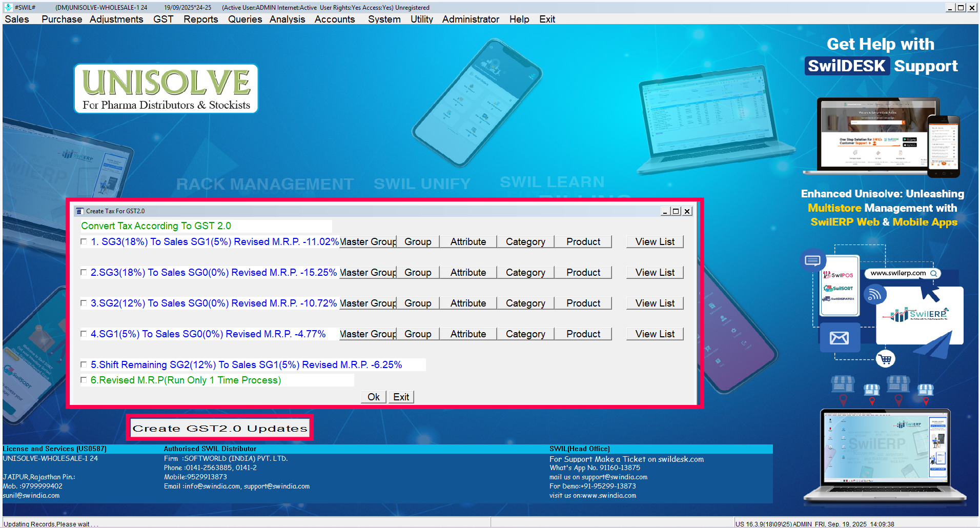The image size is (980, 528).
Task: Open the GST menu
Action: (163, 19)
